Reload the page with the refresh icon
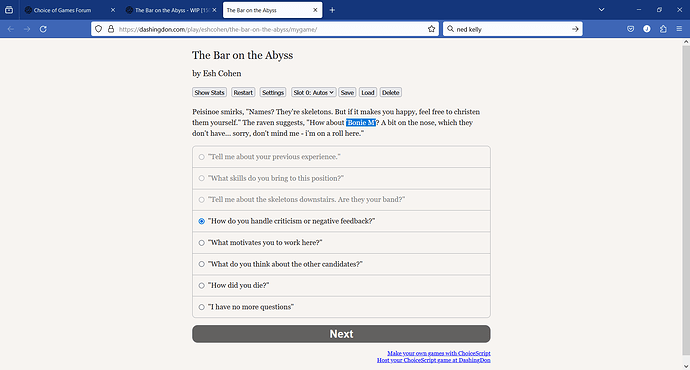The width and height of the screenshot is (690, 370). coord(43,29)
